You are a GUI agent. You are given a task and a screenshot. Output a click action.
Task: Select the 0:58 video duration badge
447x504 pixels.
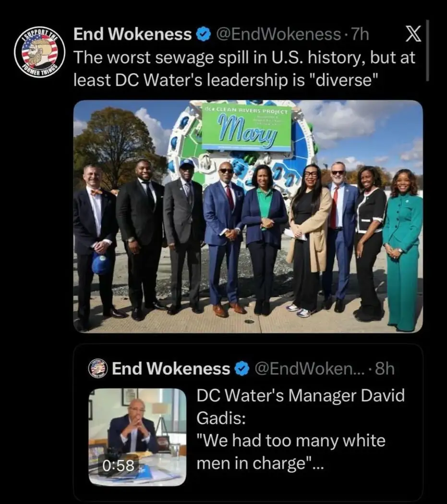[x=118, y=466]
